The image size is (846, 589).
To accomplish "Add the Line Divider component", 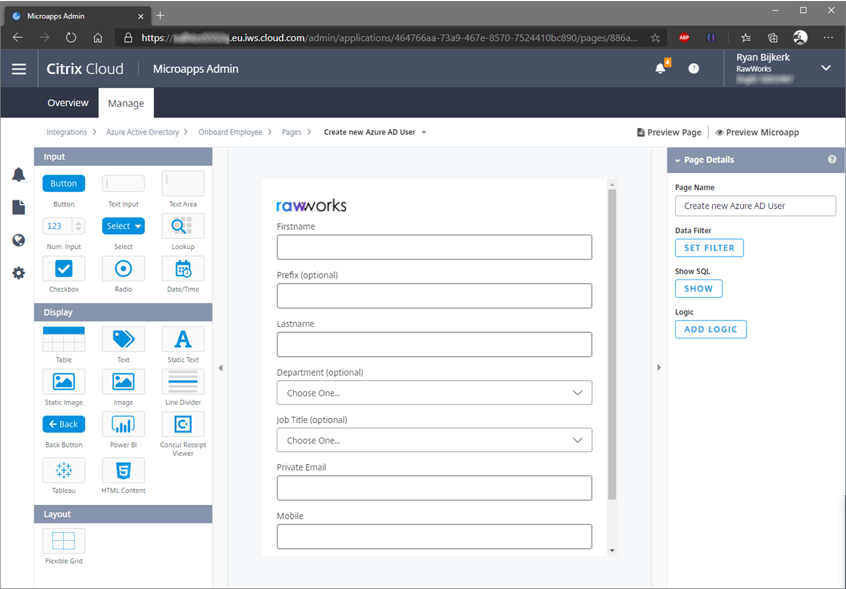I will click(183, 382).
